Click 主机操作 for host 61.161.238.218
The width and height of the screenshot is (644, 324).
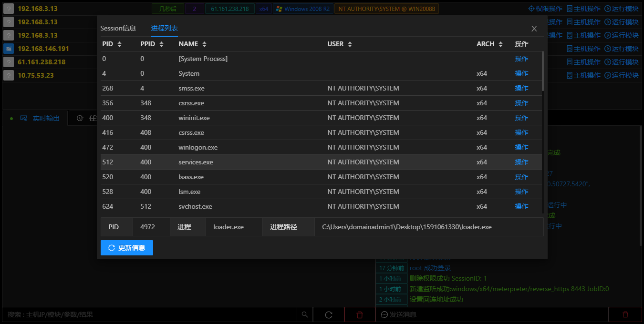tap(583, 62)
